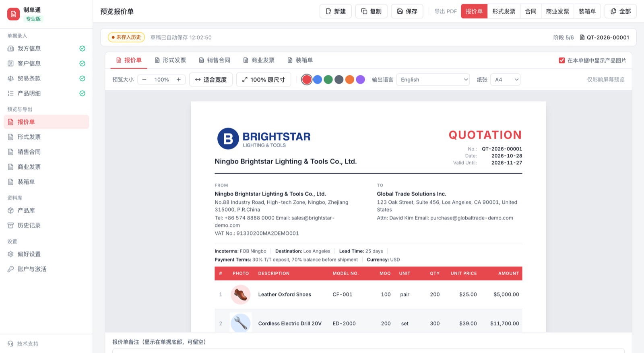The width and height of the screenshot is (644, 353).
Task: Click the Leather Oxford Shoes product photo
Action: pyautogui.click(x=241, y=295)
